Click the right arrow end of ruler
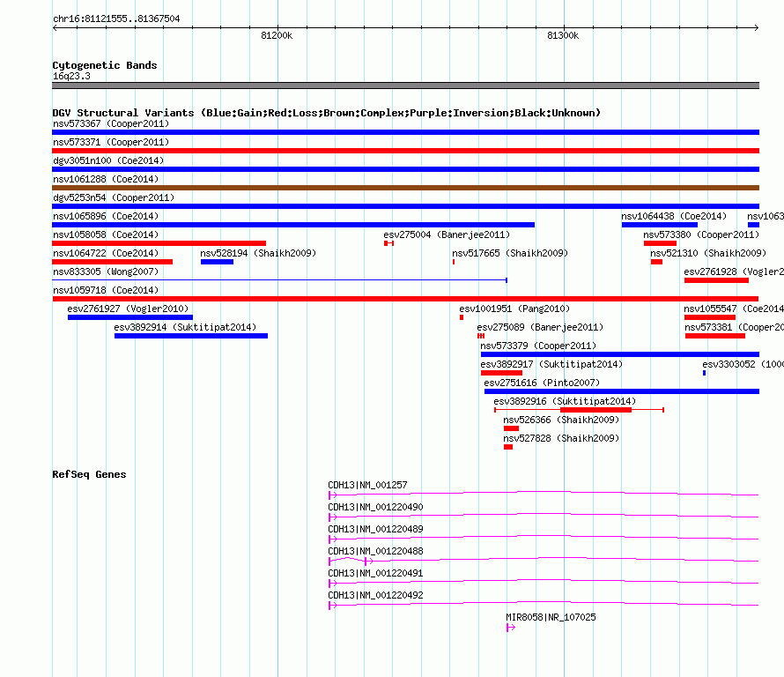The image size is (784, 677). [757, 28]
